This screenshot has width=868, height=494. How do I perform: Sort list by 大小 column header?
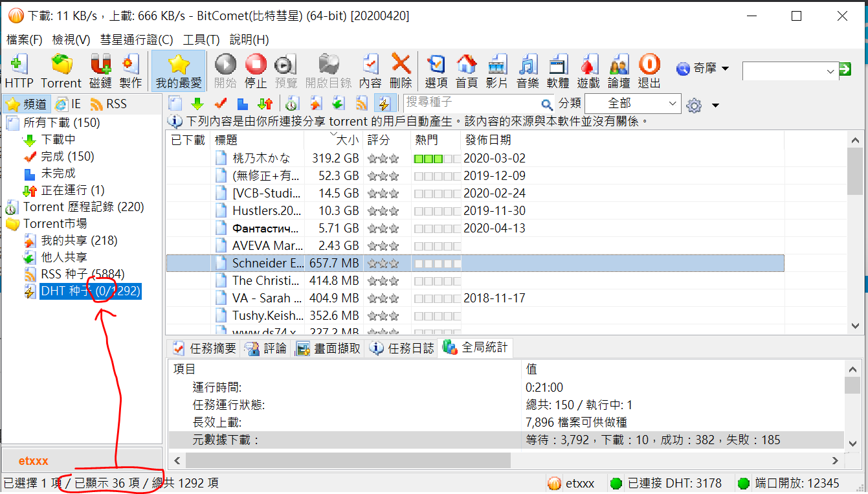point(333,139)
